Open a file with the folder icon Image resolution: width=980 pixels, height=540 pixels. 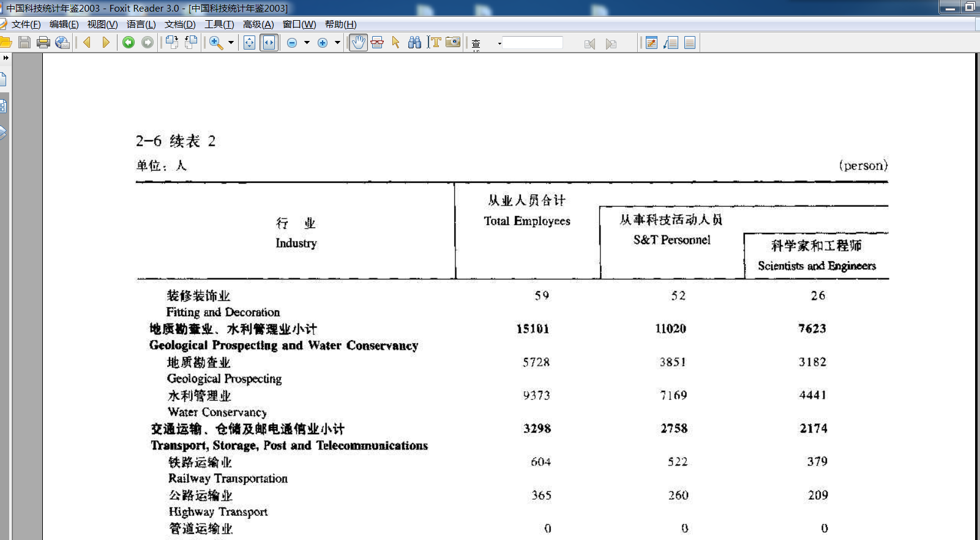(x=6, y=42)
